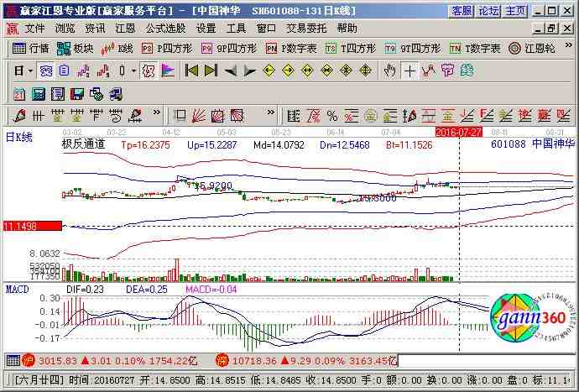Open the 公式选股 menu
Screen dimensions: 579x392
pos(166,29)
